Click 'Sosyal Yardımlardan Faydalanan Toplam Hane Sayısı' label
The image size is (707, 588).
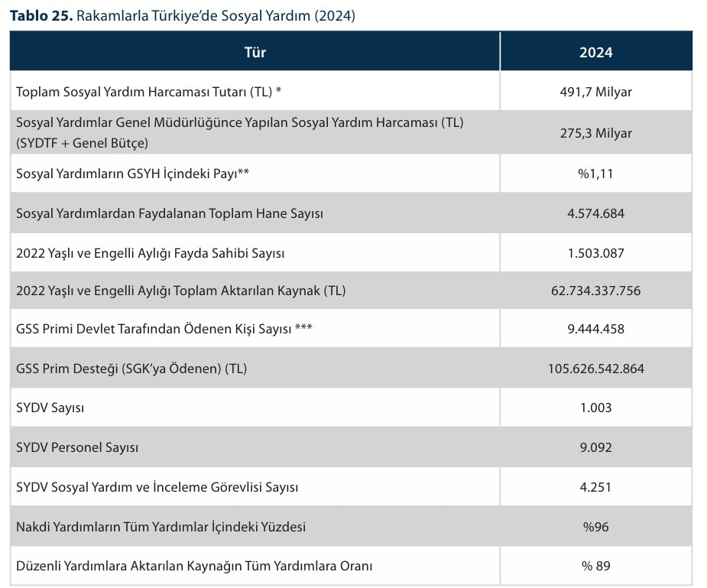(170, 213)
